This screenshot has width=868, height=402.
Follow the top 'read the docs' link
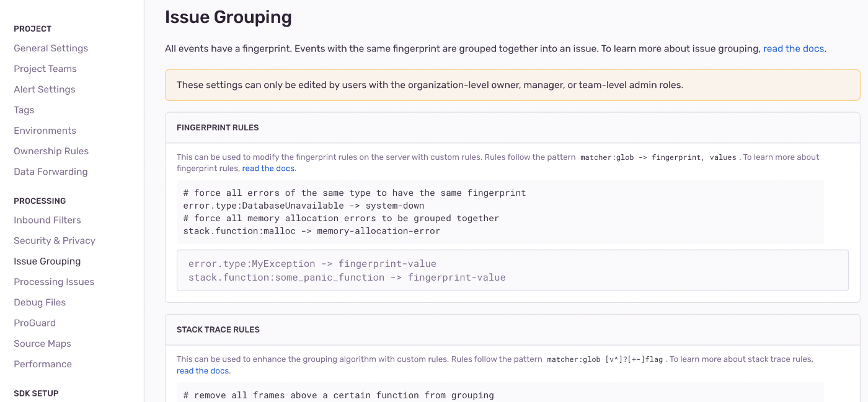794,48
